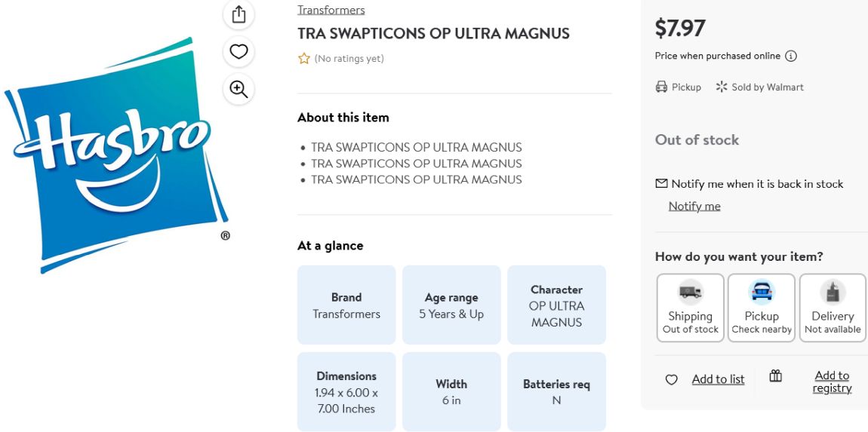Screen dimensions: 868x432
Task: Click the Batteries req tile
Action: [x=556, y=391]
